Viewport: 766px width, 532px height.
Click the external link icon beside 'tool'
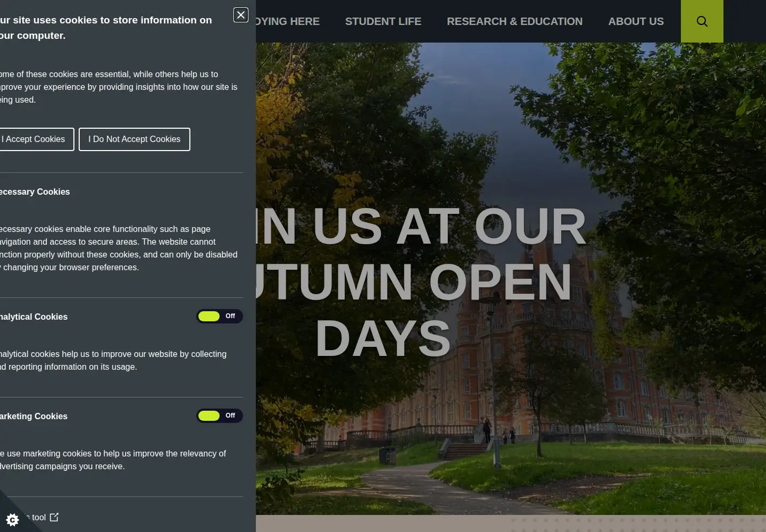[54, 517]
